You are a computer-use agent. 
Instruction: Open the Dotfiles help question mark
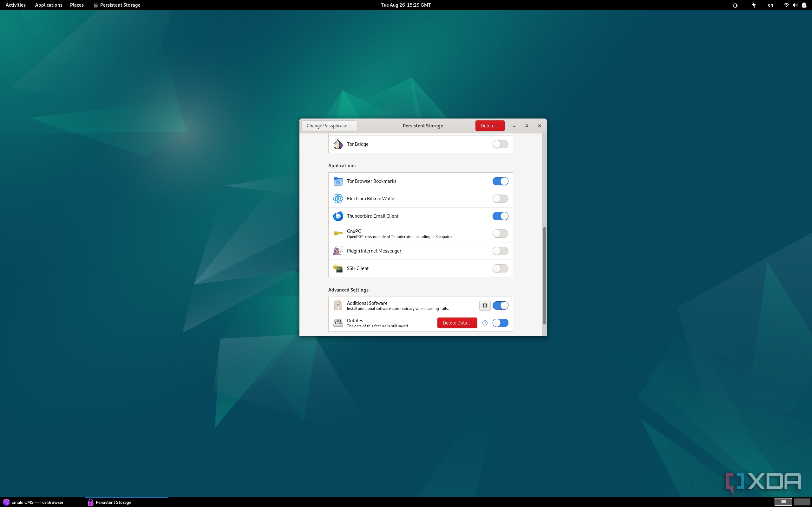click(485, 323)
